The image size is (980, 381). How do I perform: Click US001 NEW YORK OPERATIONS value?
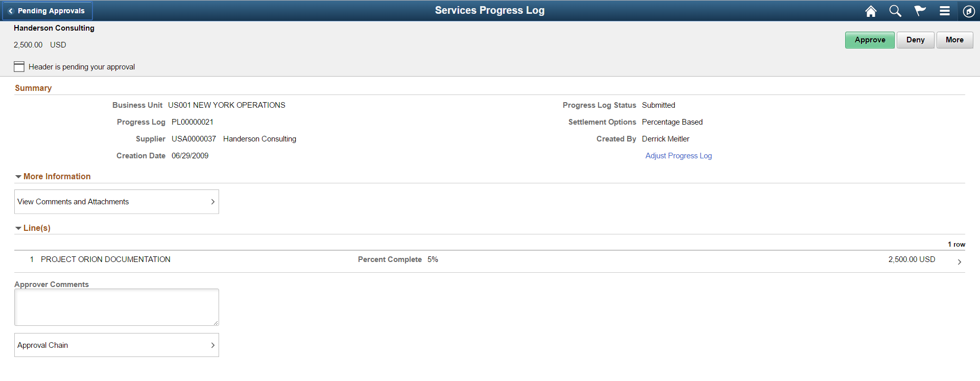click(x=227, y=105)
